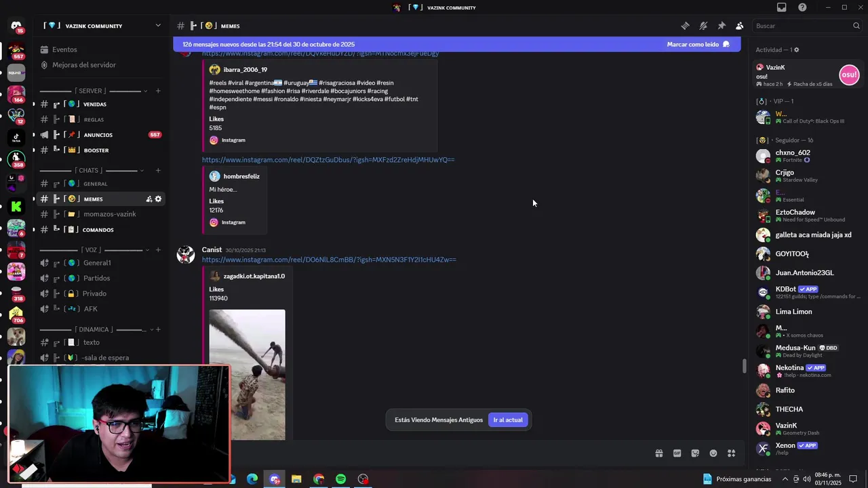This screenshot has width=868, height=488.
Task: Click the zagadki.ot.kapitana1.0 embed author
Action: tap(254, 277)
